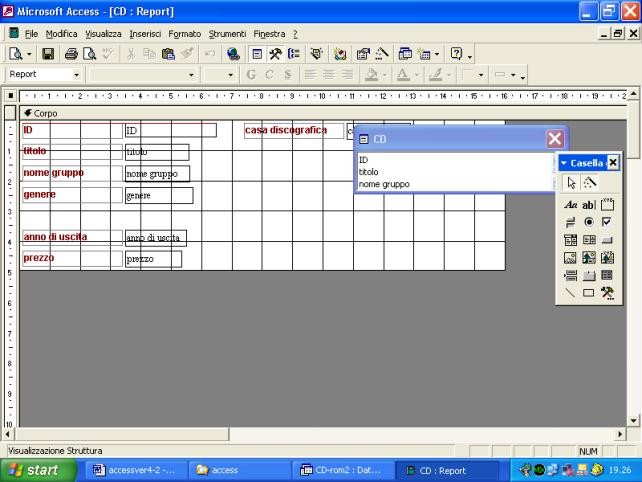
Task: Expand the Casella toolbox options arrow
Action: 564,163
